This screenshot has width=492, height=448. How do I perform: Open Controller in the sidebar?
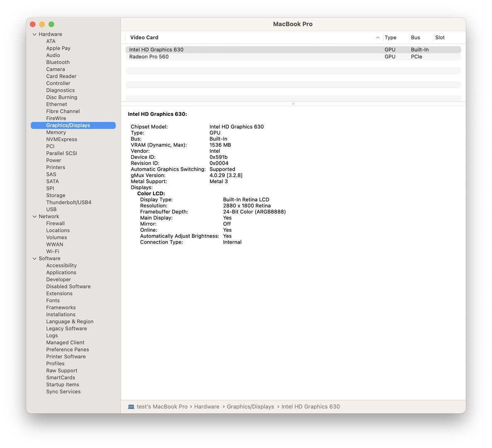(x=58, y=83)
